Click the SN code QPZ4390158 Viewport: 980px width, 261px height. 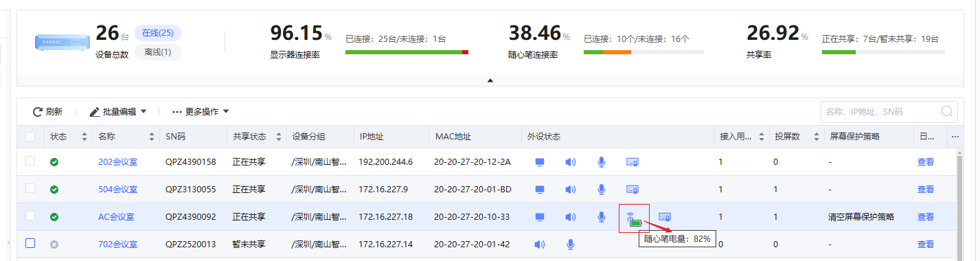pos(191,162)
